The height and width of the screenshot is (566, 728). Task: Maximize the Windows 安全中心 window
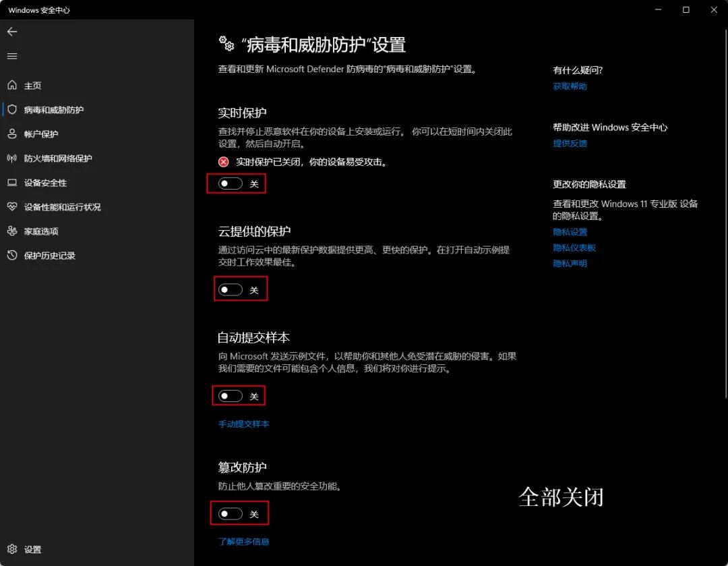coord(686,9)
